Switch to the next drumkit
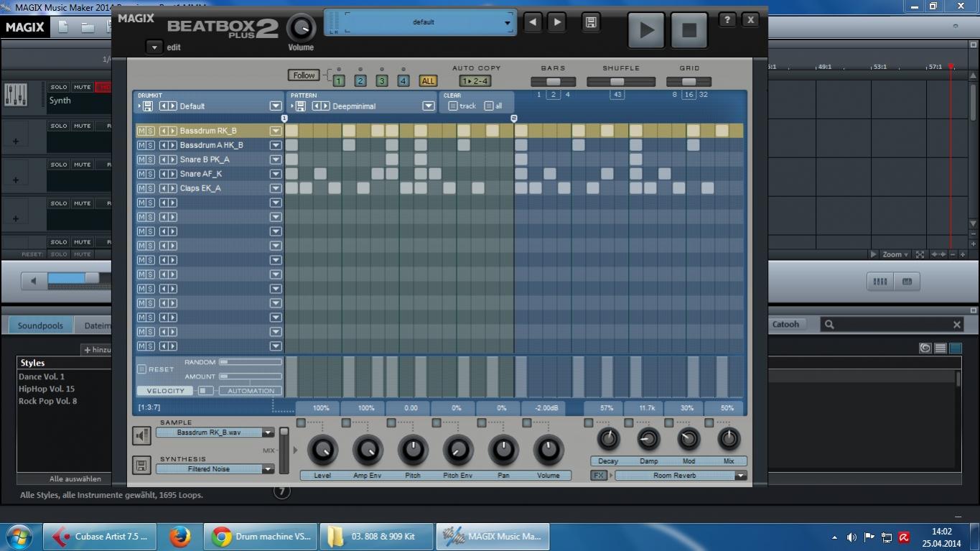980x551 pixels. 172,106
